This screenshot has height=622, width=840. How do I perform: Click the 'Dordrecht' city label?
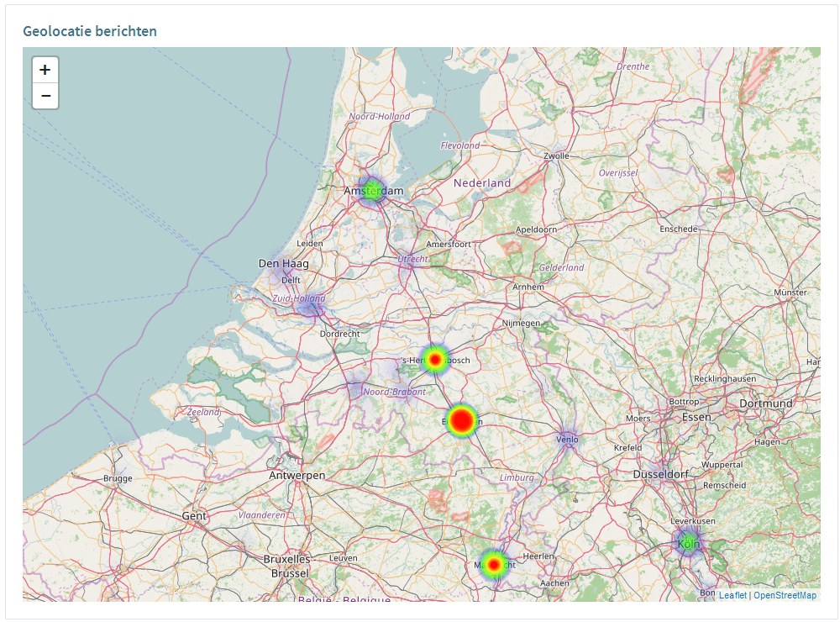(x=339, y=334)
